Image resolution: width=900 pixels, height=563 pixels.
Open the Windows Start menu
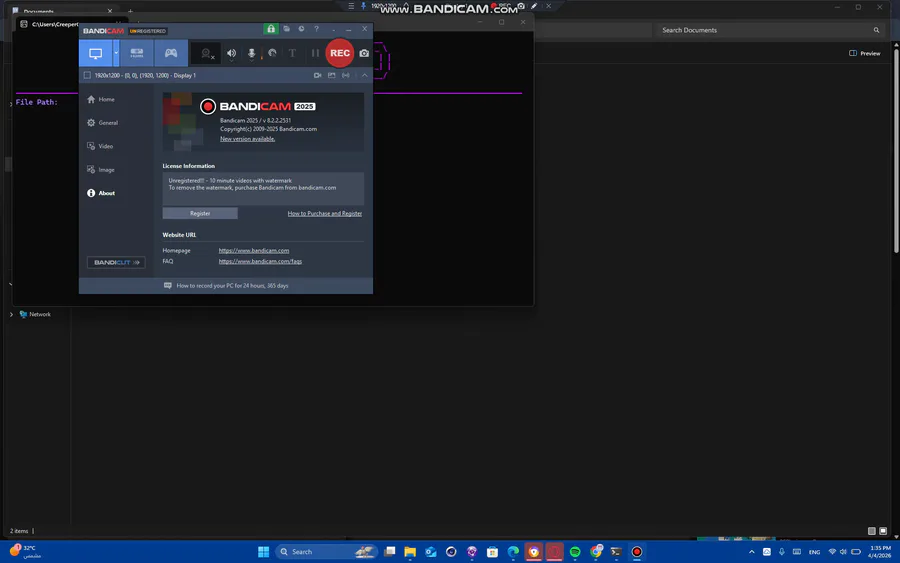coord(263,552)
